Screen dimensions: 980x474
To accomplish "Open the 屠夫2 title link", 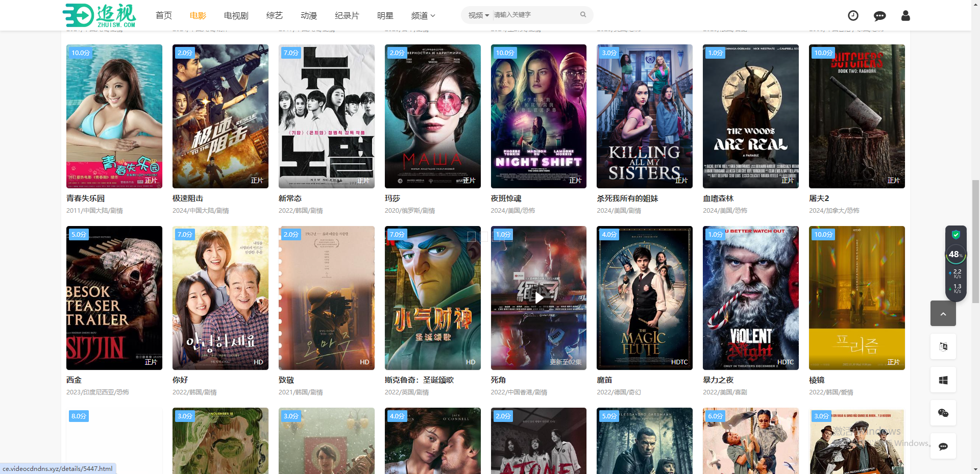I will pyautogui.click(x=819, y=198).
